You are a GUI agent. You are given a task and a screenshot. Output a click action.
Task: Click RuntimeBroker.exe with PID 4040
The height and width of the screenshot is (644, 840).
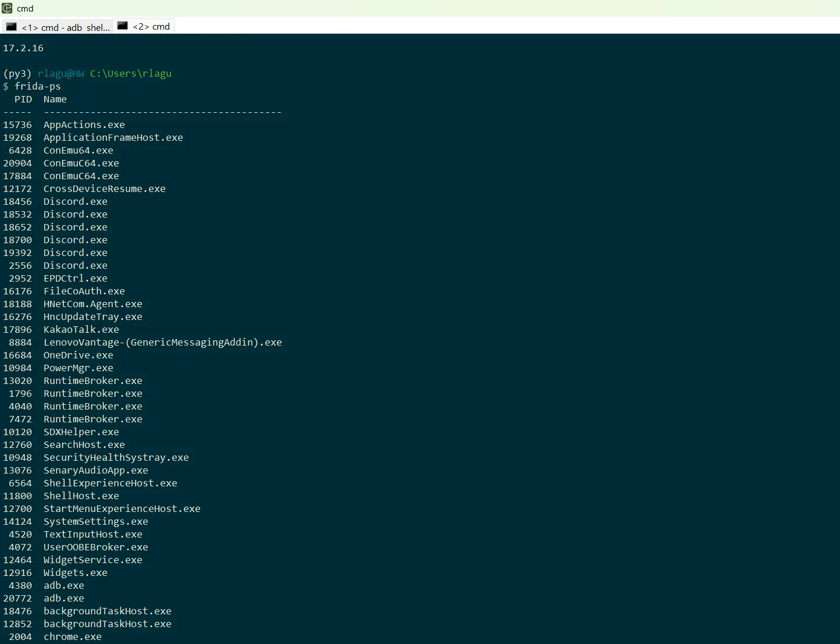[x=93, y=406]
